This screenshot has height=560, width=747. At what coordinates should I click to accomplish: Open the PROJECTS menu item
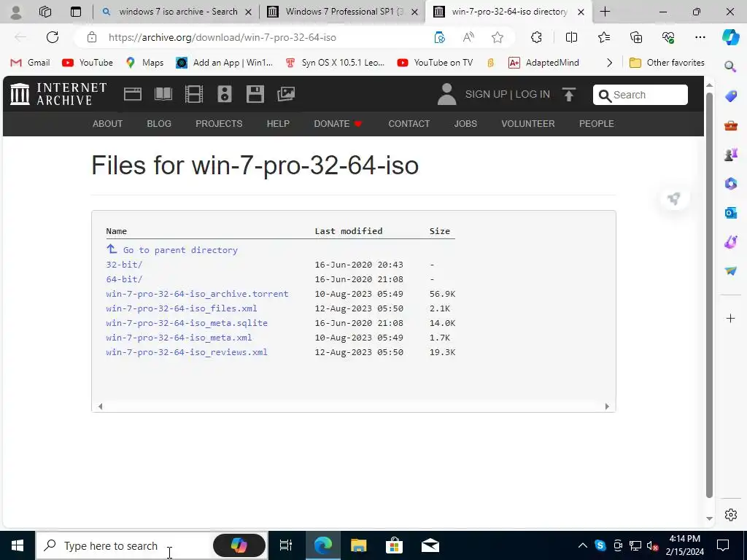[219, 124]
